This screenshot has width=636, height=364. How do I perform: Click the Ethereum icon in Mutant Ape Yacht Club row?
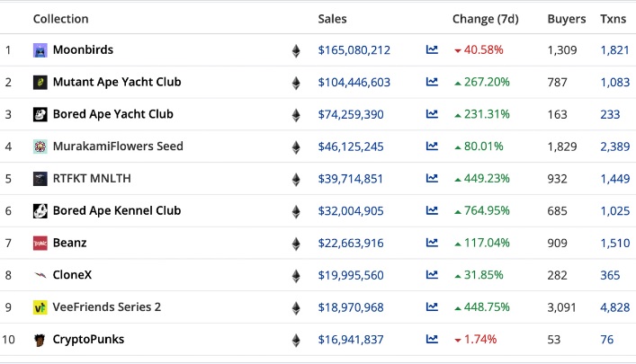coord(296,83)
